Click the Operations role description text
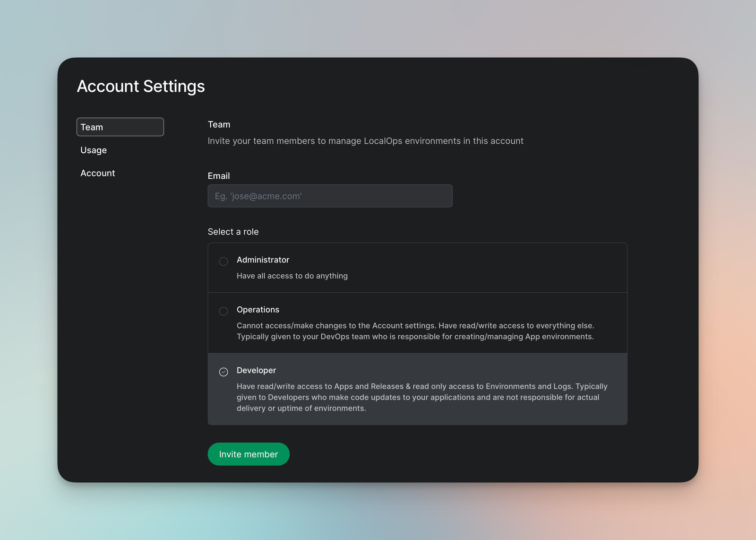This screenshot has width=756, height=540. point(415,331)
